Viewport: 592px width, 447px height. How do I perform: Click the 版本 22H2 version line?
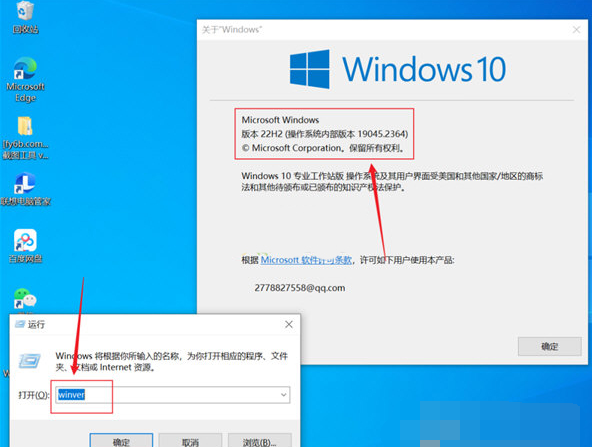click(x=325, y=134)
